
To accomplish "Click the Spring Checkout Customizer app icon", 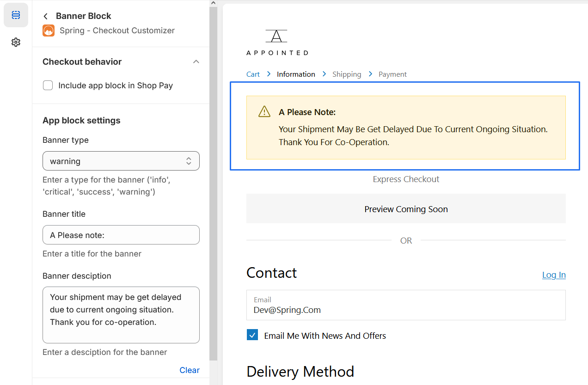I will 49,31.
